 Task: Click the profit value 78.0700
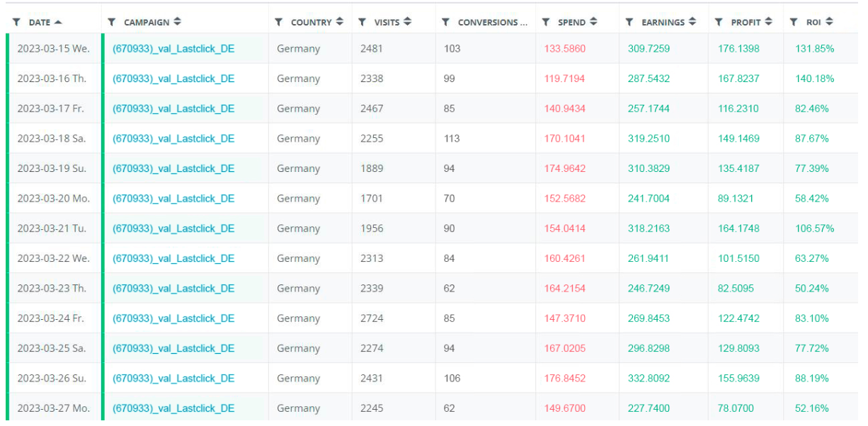tap(736, 408)
